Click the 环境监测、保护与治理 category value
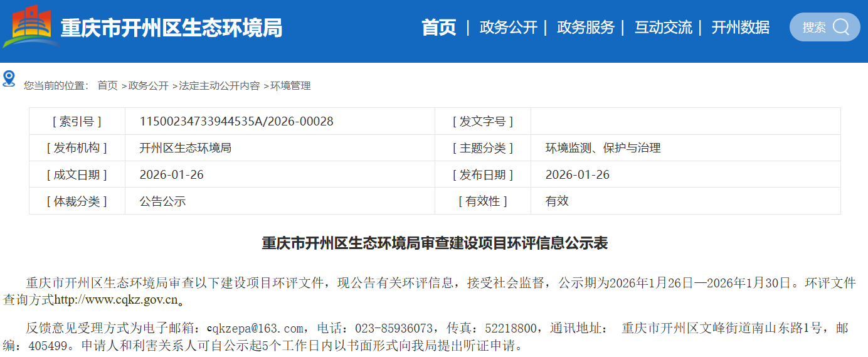 [x=603, y=149]
